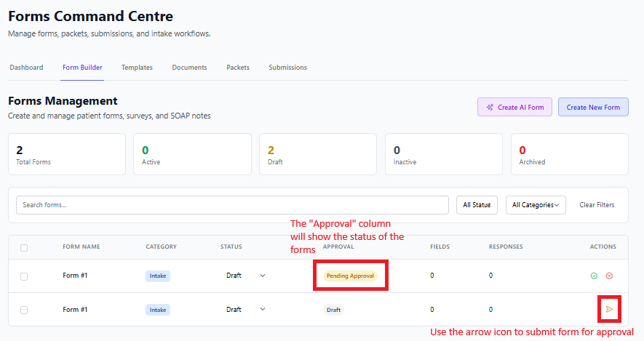This screenshot has height=341, width=644.
Task: Expand status dropdown in Draft-approval row
Action: pos(263,309)
